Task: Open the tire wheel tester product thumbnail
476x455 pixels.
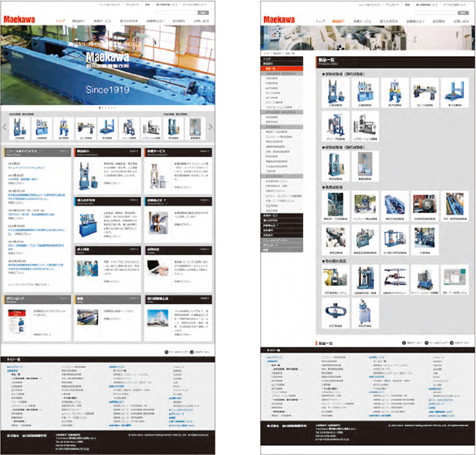Action: [x=424, y=206]
